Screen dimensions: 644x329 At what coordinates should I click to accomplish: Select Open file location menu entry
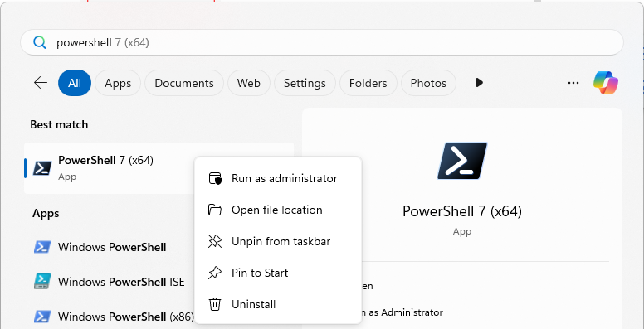(278, 210)
